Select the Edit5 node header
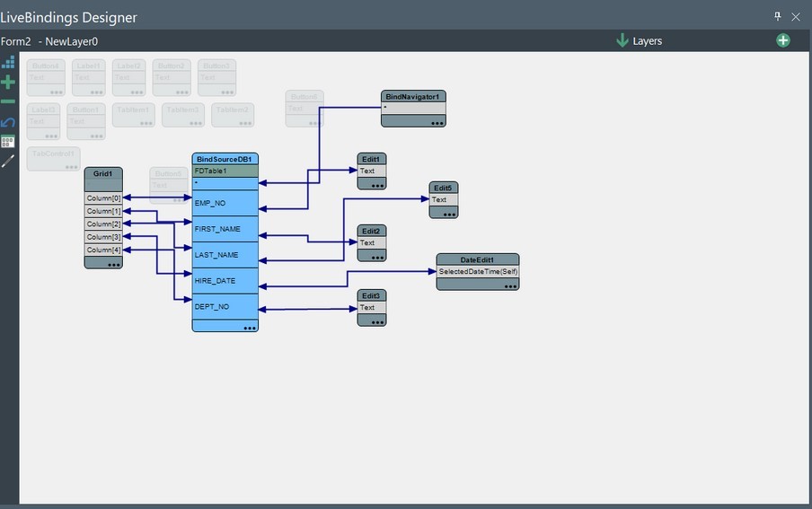 coord(444,188)
